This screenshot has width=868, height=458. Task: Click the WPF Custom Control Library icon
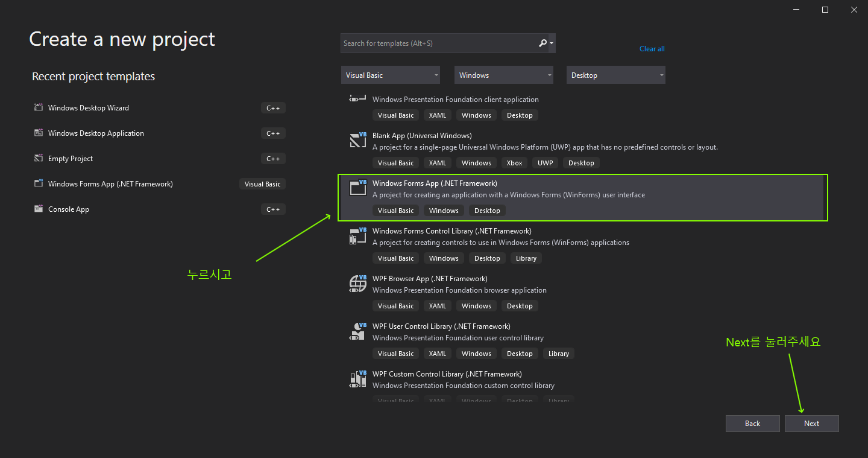(358, 378)
